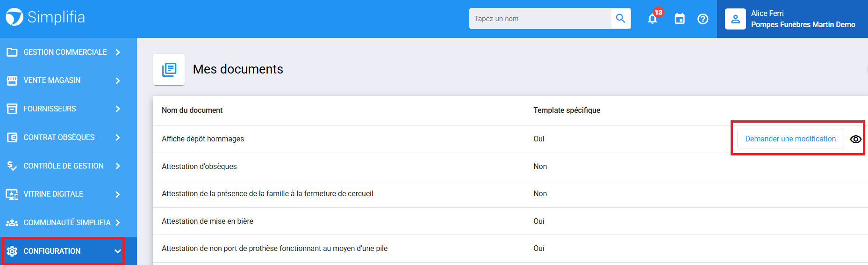This screenshot has width=868, height=265.
Task: Expand the Gestion Commerciale chevron
Action: (118, 52)
